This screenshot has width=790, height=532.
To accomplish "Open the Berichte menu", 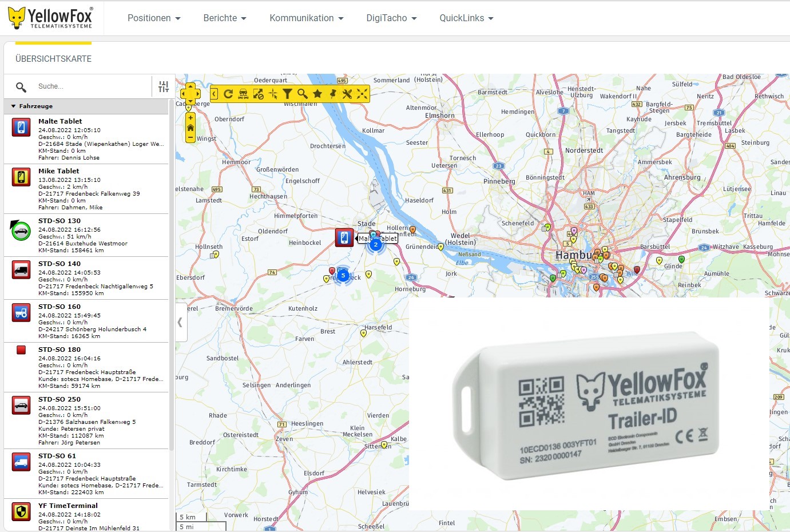I will point(225,18).
